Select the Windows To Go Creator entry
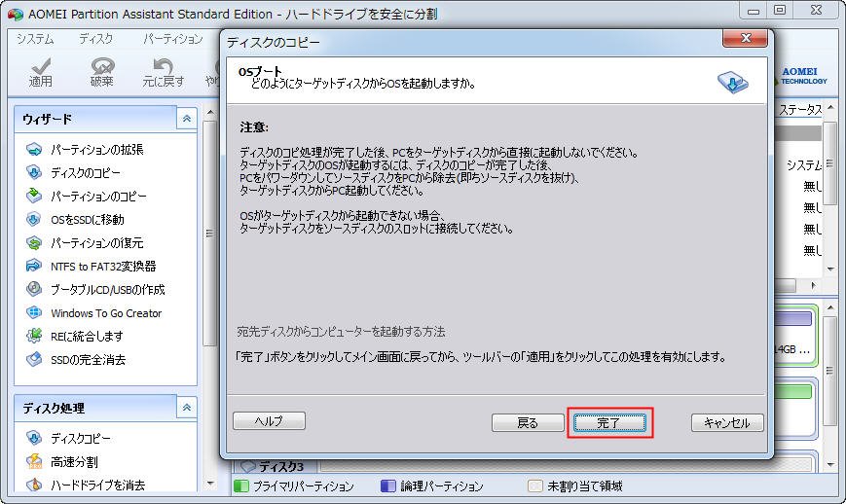This screenshot has width=846, height=504. tap(106, 312)
